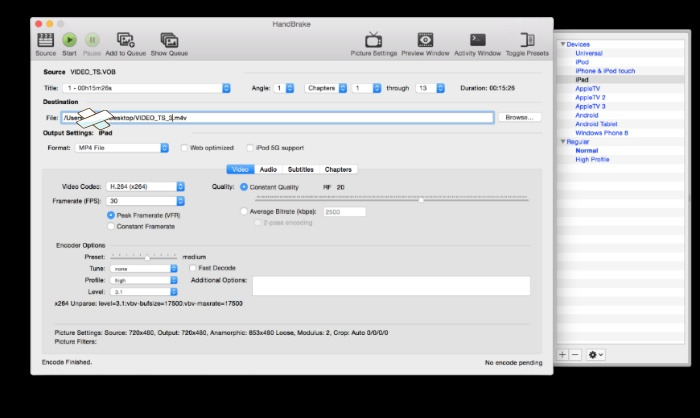Image resolution: width=700 pixels, height=418 pixels.
Task: Open the ending chapter 13 dropdown
Action: [x=430, y=88]
